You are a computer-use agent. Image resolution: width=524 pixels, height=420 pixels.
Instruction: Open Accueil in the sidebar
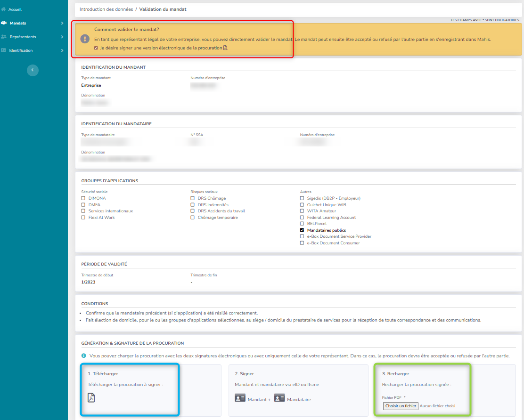15,9
